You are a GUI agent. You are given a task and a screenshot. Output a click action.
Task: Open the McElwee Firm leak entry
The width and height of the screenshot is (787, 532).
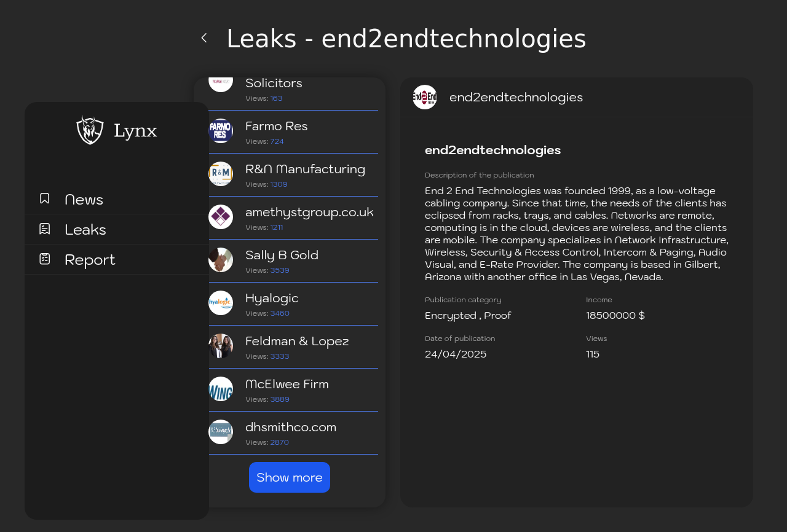293,390
